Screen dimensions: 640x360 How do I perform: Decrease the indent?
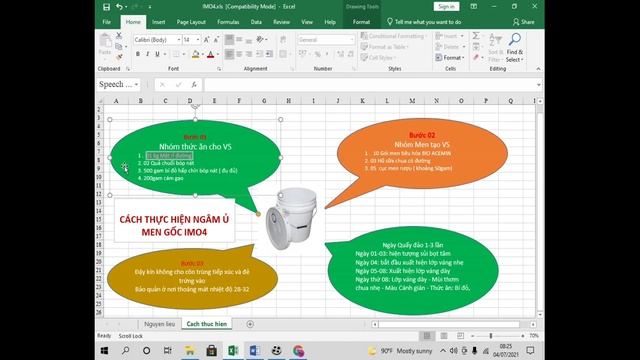(x=259, y=54)
